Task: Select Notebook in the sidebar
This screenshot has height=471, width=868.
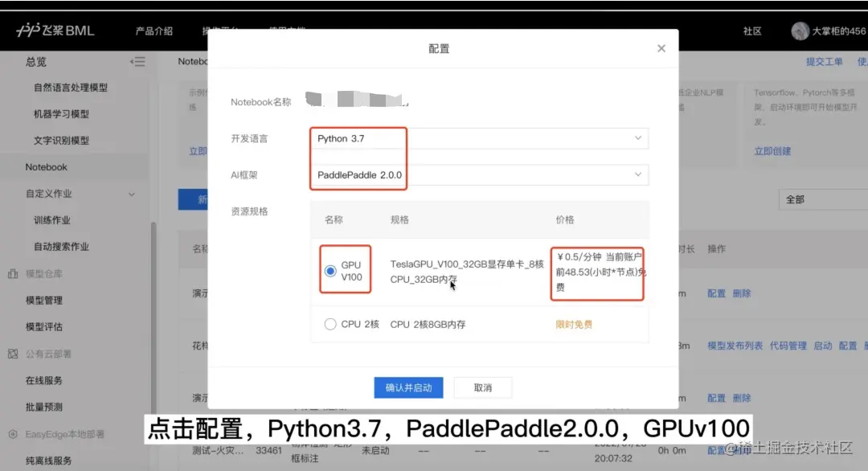Action: (46, 167)
